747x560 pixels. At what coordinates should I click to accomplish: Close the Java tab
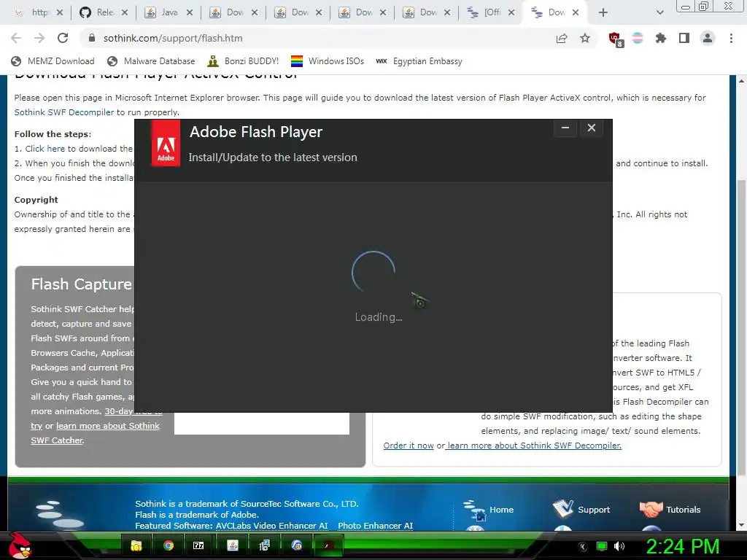pos(189,12)
